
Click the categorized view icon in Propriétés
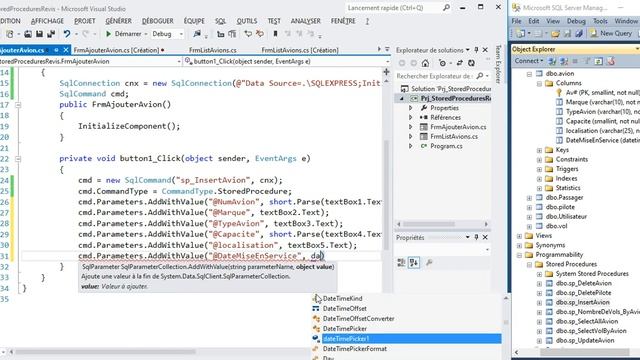[x=401, y=263]
